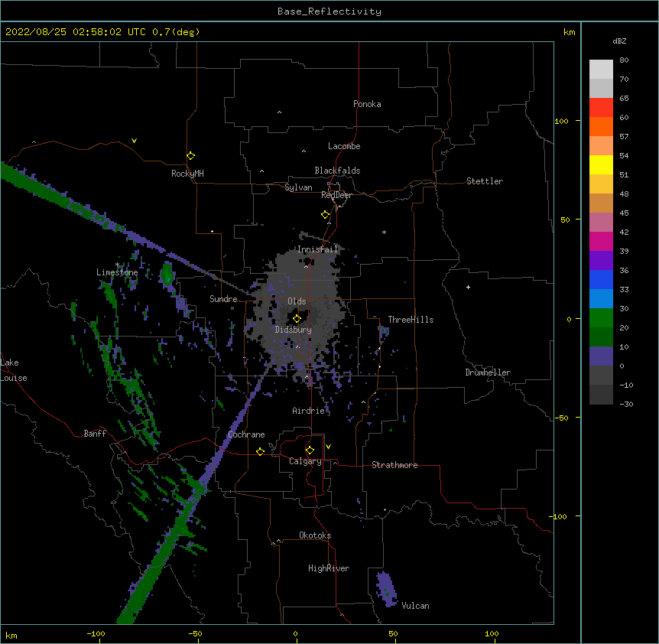Select the red 60–65 dBZ legend swatch
659x644 pixels.
pos(601,108)
